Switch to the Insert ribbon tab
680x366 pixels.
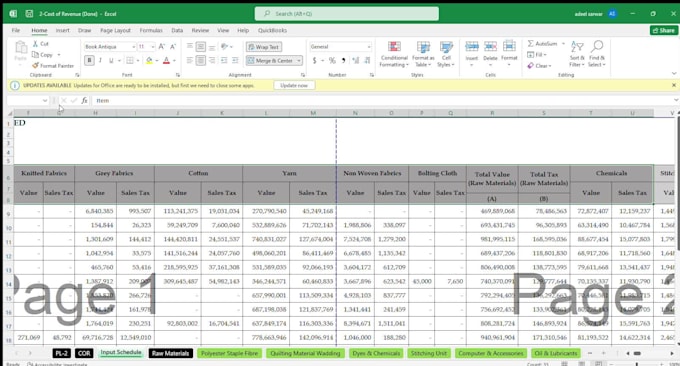(x=62, y=30)
